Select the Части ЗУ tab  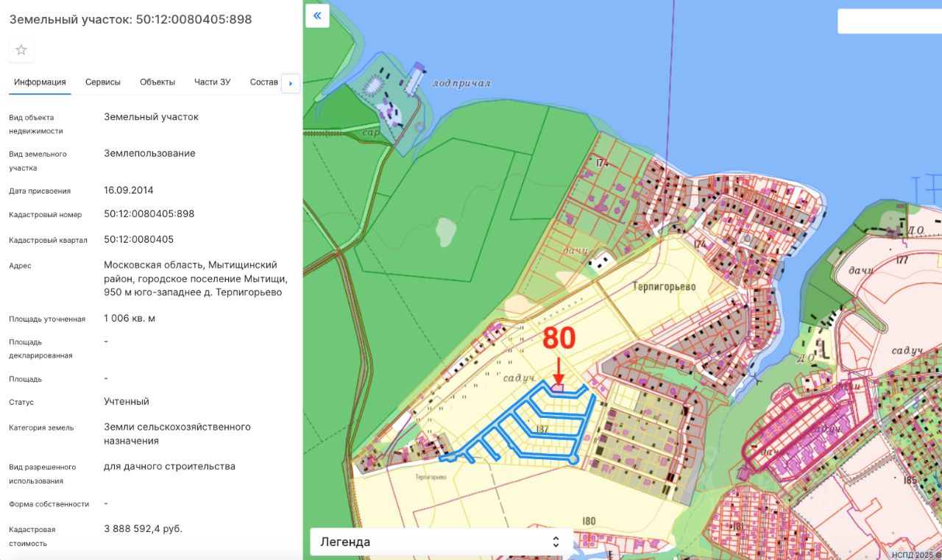click(x=212, y=82)
